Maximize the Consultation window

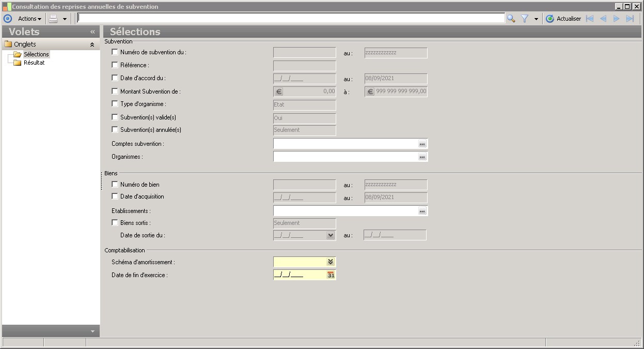pyautogui.click(x=627, y=7)
